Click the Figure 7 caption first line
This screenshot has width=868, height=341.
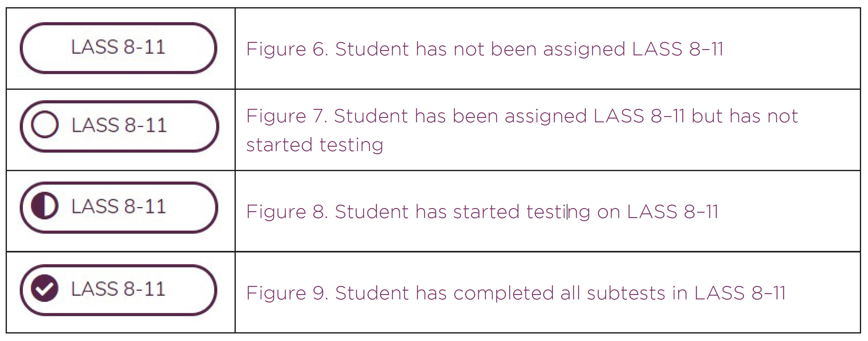pyautogui.click(x=522, y=116)
